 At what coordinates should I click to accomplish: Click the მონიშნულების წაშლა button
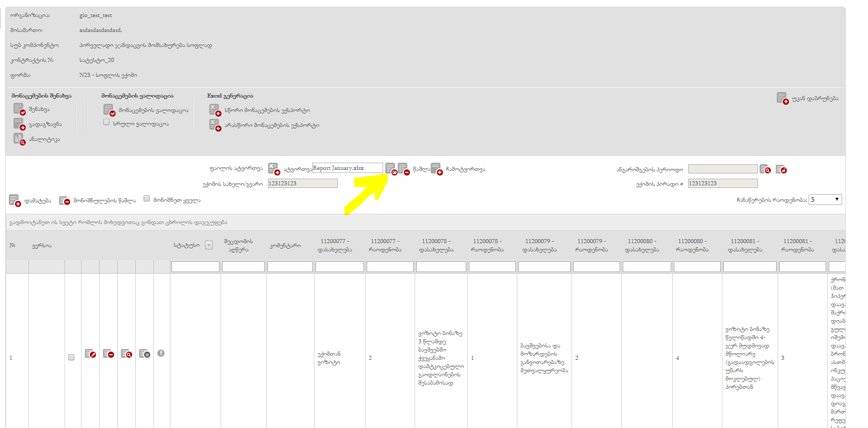[98, 200]
